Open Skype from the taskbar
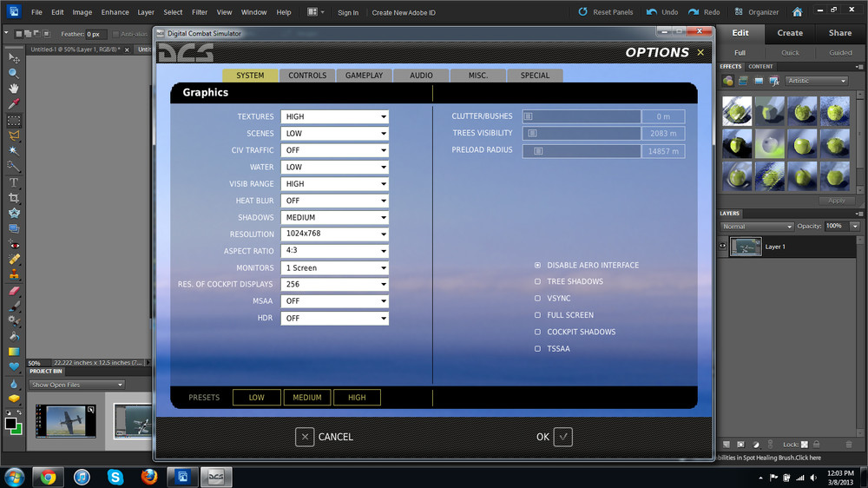The width and height of the screenshot is (868, 488). pos(115,477)
